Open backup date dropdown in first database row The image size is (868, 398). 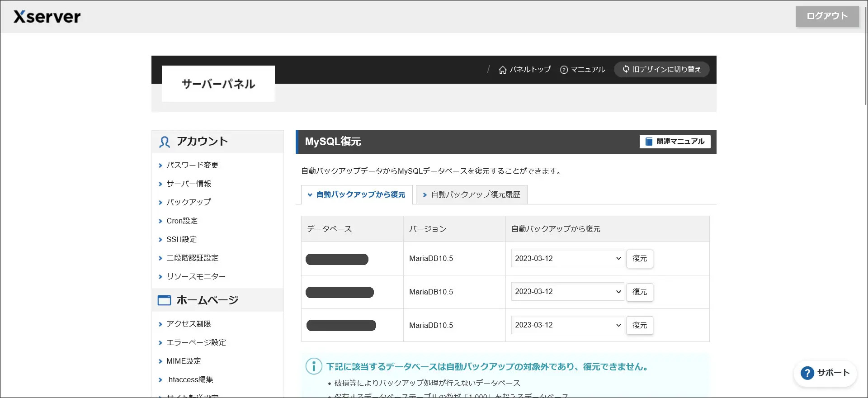[567, 258]
